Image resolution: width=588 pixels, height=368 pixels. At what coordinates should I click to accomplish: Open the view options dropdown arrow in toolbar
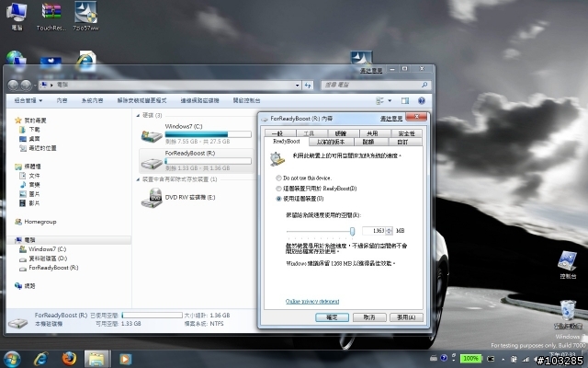coord(390,100)
